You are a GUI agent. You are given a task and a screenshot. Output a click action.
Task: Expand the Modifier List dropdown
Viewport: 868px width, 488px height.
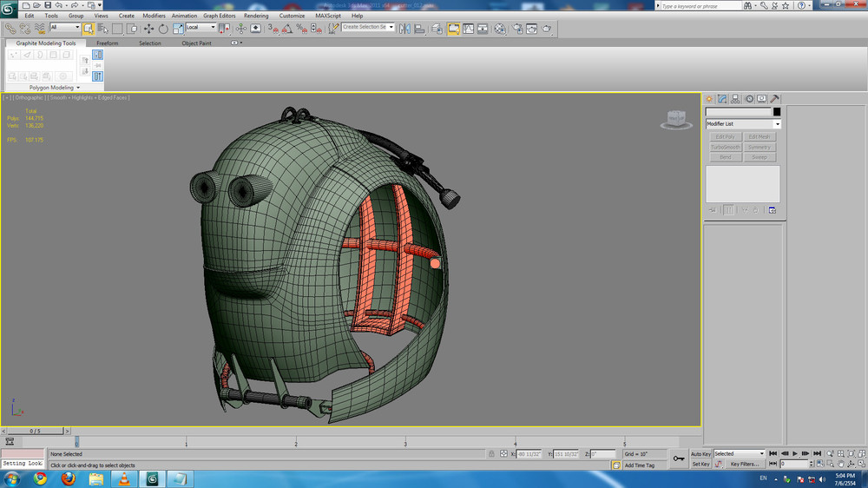point(743,124)
